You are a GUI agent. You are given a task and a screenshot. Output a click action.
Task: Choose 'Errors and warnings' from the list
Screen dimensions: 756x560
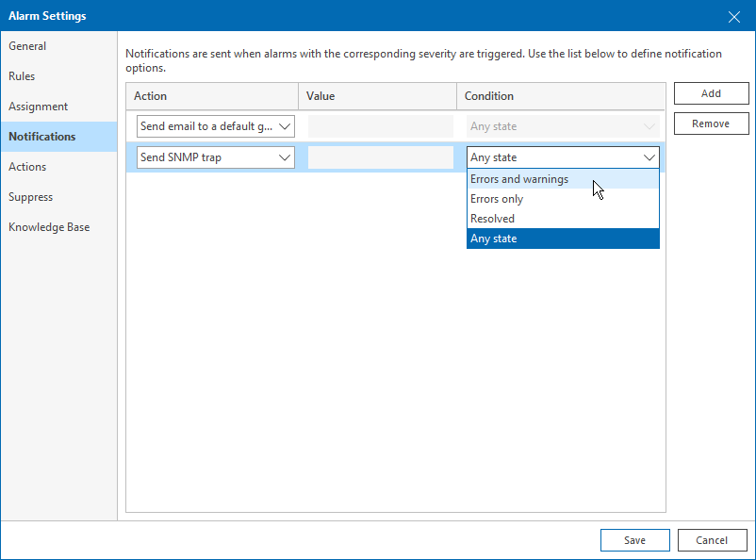(x=519, y=179)
